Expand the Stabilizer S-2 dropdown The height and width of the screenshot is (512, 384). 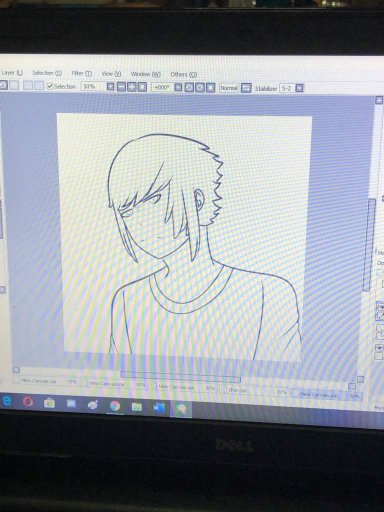click(x=300, y=88)
